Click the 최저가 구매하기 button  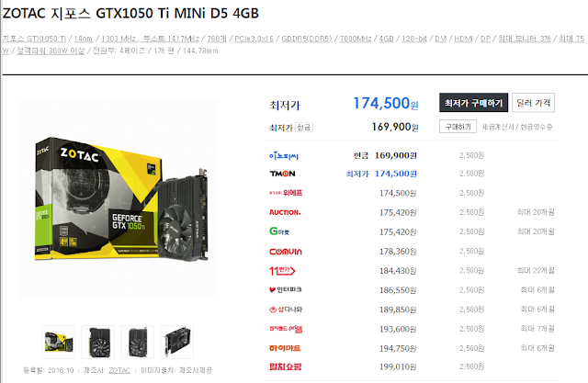(x=474, y=103)
